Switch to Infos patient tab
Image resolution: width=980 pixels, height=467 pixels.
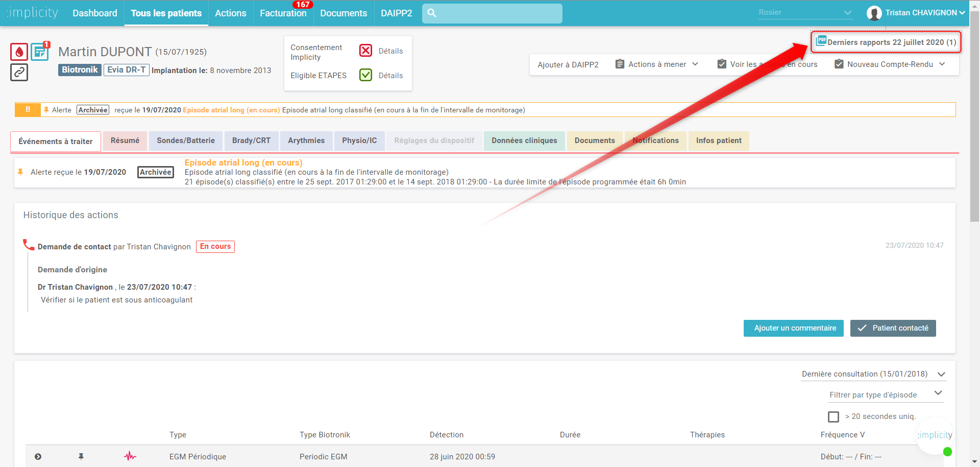(x=719, y=141)
